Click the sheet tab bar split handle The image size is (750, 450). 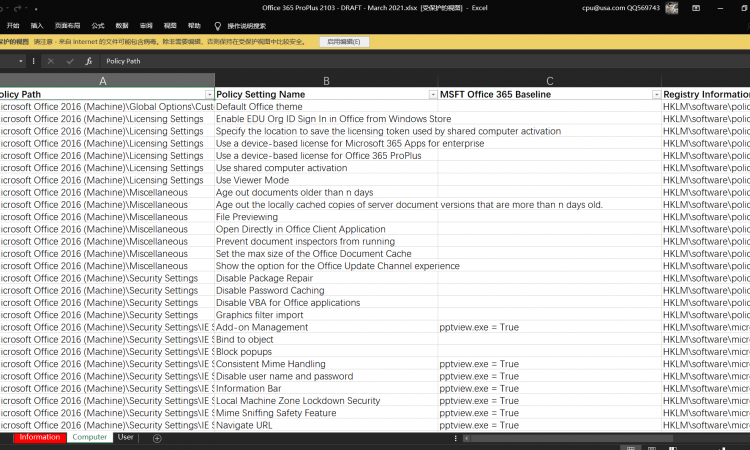(455, 438)
